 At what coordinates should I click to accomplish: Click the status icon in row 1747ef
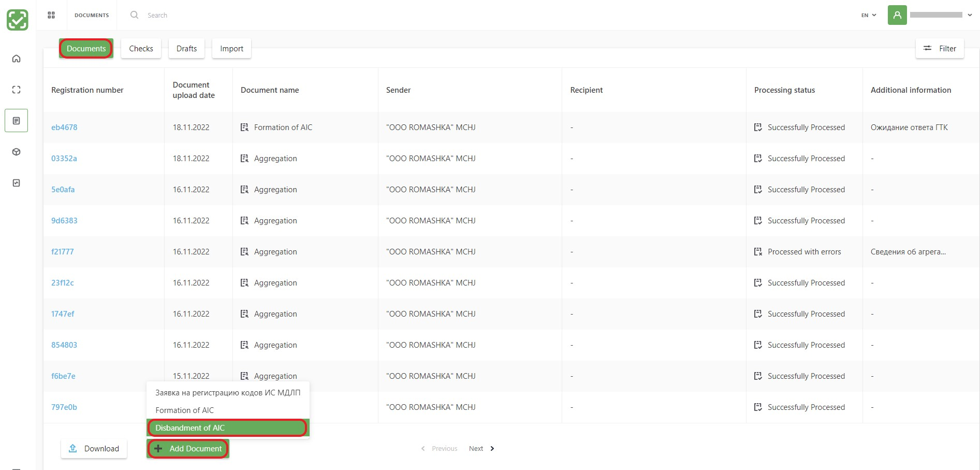(x=758, y=314)
